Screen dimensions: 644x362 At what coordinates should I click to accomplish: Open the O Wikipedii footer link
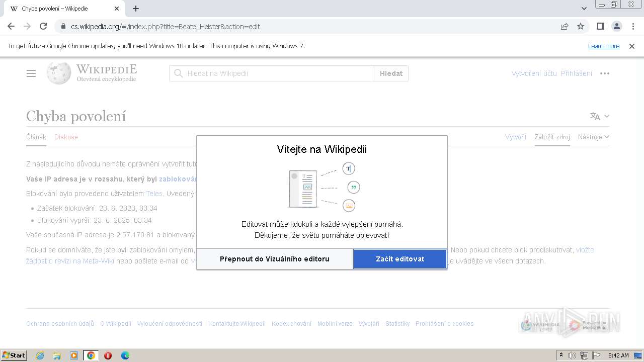coord(116,324)
